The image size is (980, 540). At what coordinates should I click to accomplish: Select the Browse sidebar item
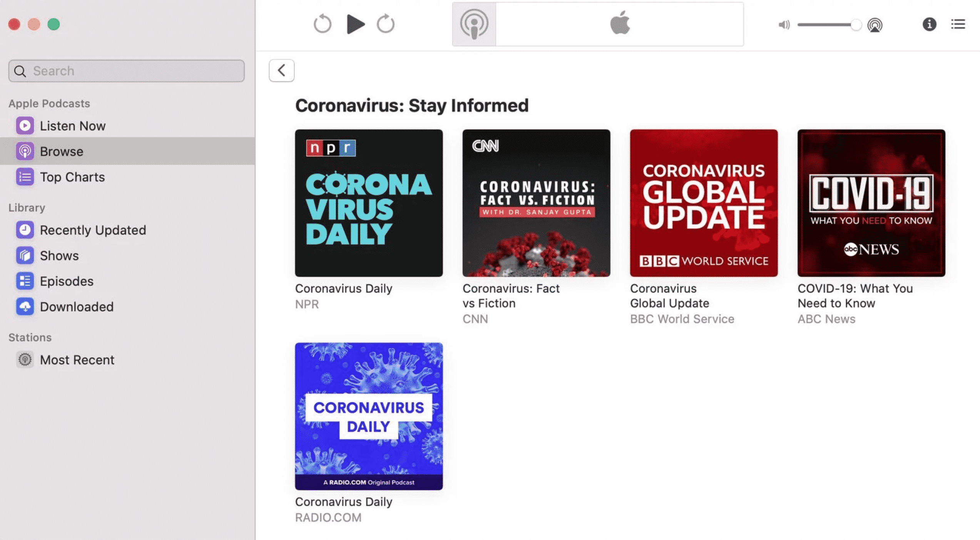(x=62, y=151)
